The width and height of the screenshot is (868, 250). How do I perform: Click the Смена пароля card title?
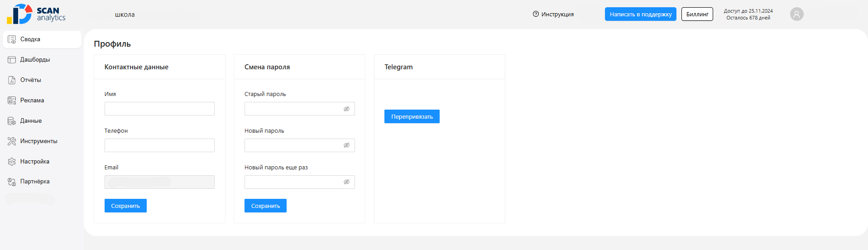pos(267,67)
